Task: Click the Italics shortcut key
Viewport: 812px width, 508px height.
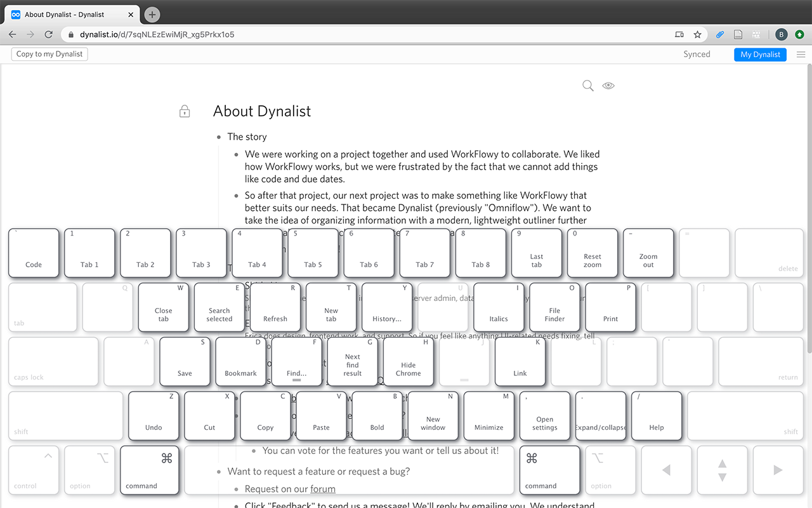Action: [499, 307]
